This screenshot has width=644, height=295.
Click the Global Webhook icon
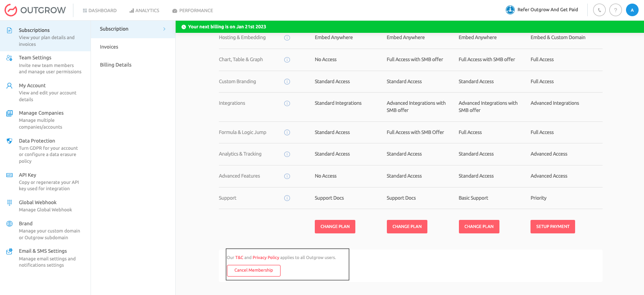point(9,203)
